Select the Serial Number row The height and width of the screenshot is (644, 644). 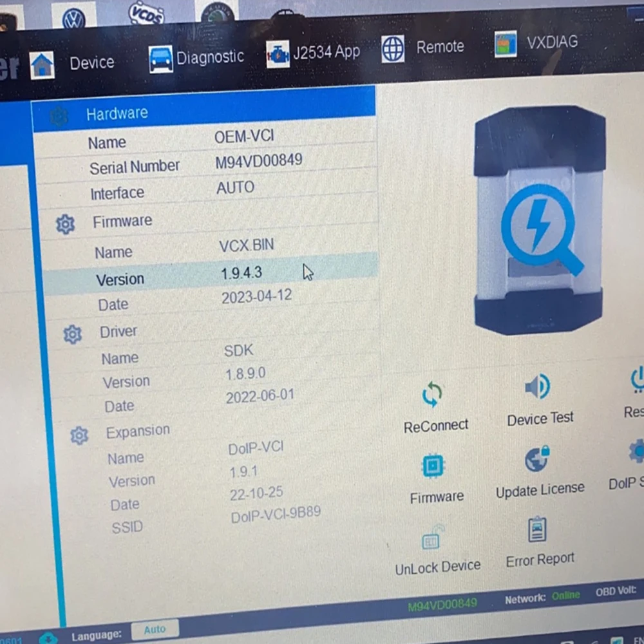(205, 164)
